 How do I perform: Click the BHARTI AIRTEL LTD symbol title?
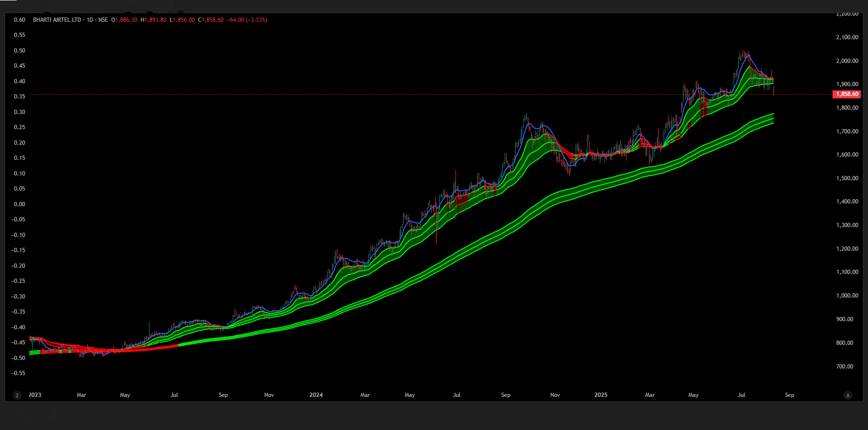tap(57, 20)
